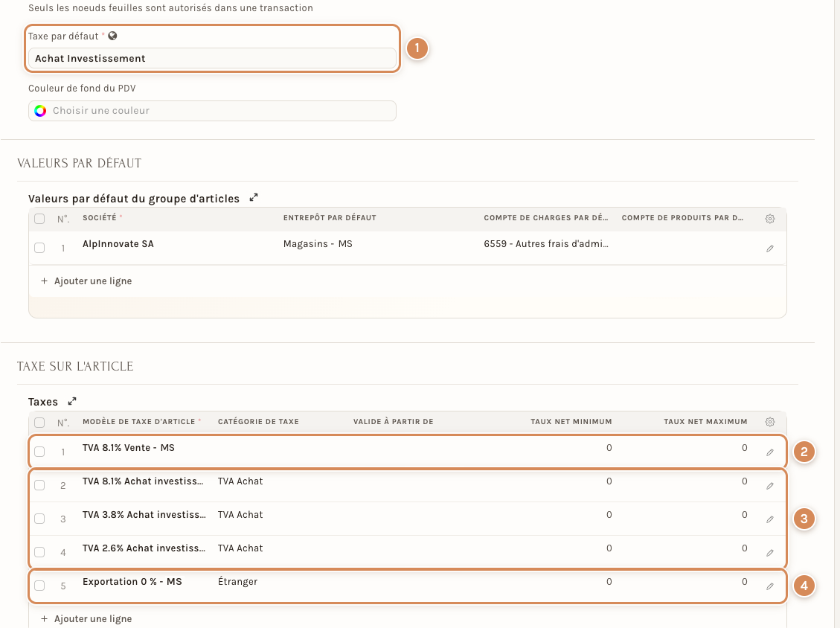The height and width of the screenshot is (628, 840).
Task: Open the Valeurs par défaut table settings gear
Action: coord(770,219)
